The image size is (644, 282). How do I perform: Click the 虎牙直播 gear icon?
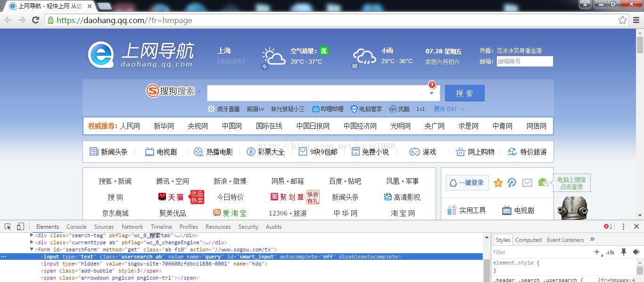pos(211,109)
